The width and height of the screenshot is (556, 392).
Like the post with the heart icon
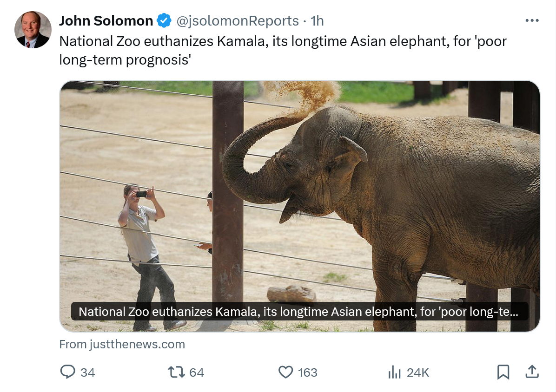coord(285,372)
